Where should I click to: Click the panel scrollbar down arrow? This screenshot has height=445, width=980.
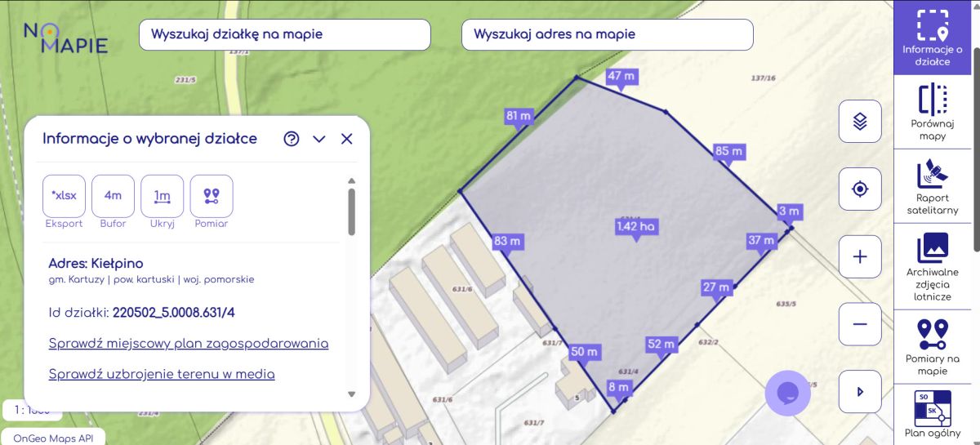(x=352, y=394)
